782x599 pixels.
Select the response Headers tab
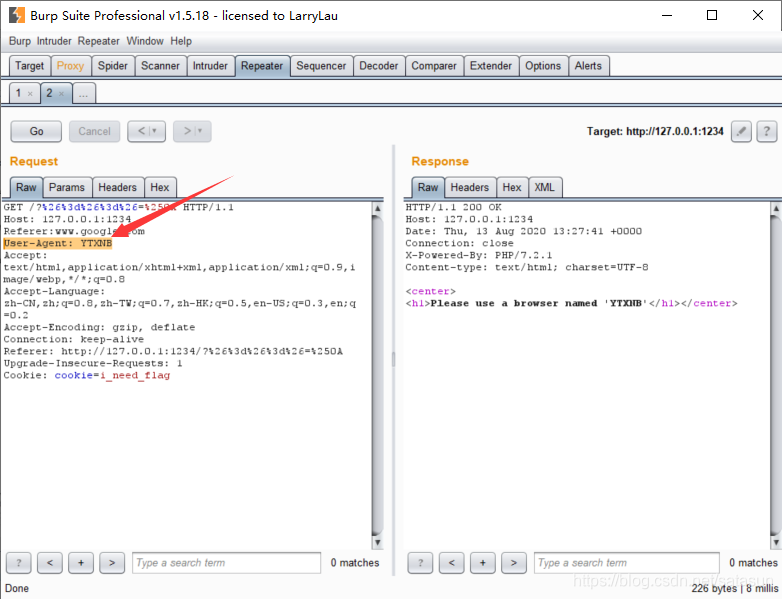coord(470,188)
